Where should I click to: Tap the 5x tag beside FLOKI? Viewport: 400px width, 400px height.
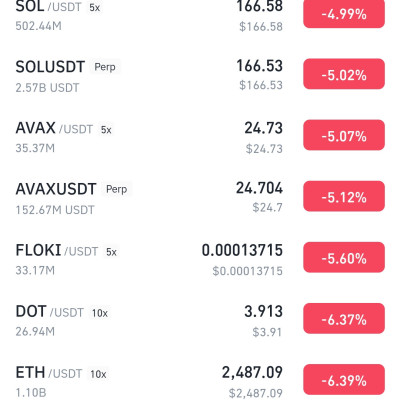111,252
